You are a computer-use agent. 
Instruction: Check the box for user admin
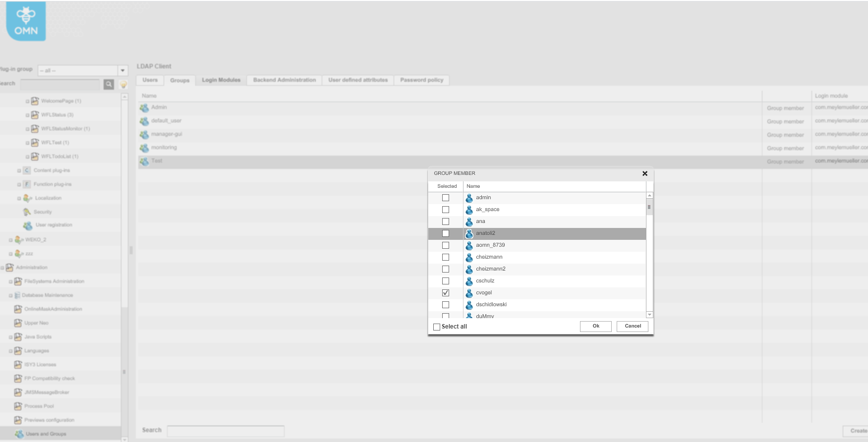[446, 198]
